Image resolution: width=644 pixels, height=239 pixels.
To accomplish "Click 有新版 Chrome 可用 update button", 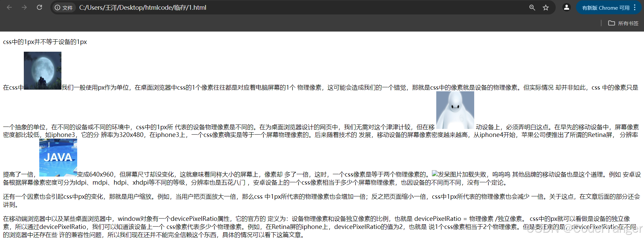I will click(605, 8).
